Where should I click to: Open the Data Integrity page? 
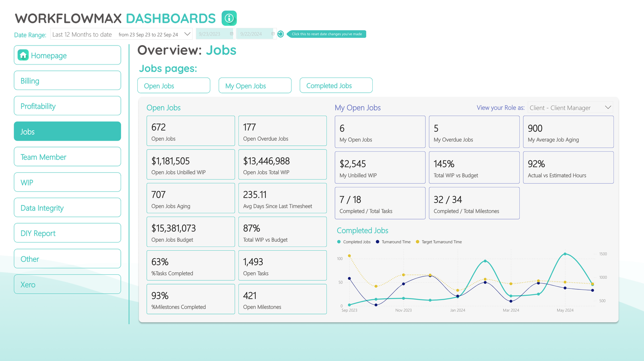pos(67,207)
